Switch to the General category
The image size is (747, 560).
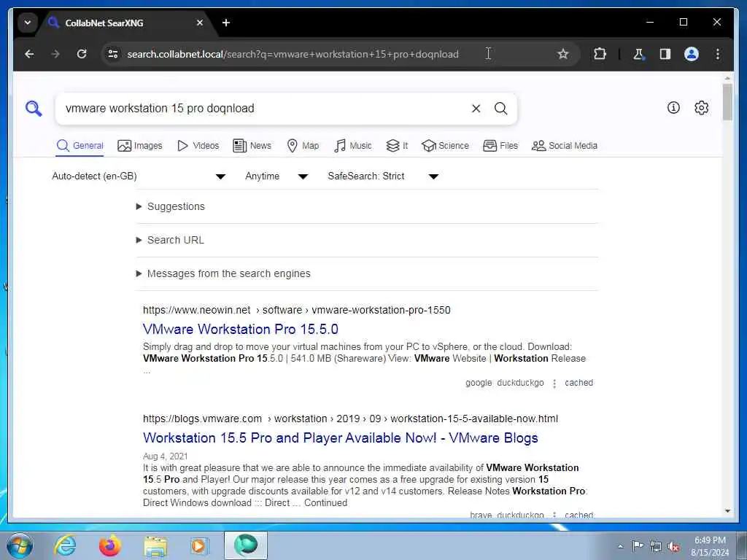click(x=80, y=146)
